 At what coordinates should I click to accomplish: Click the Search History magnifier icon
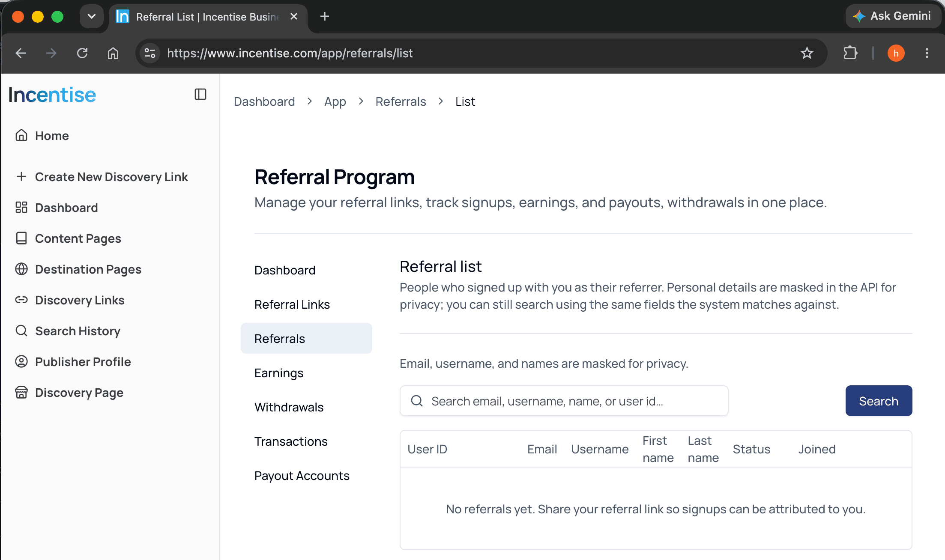click(21, 331)
